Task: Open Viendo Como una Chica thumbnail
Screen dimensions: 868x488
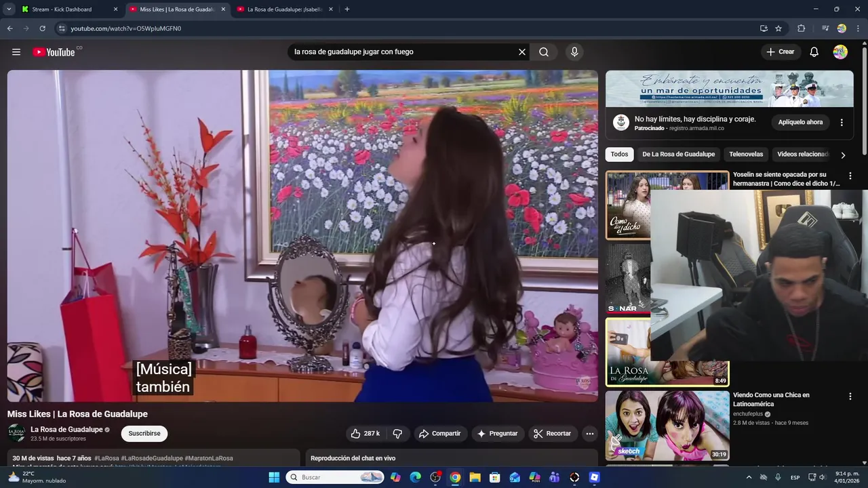Action: pyautogui.click(x=667, y=426)
